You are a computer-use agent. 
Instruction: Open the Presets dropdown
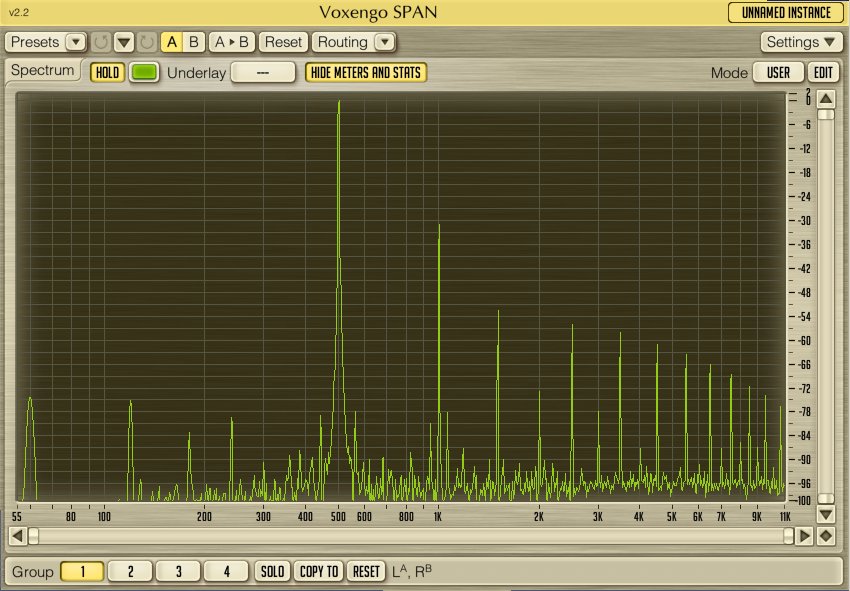(x=47, y=42)
